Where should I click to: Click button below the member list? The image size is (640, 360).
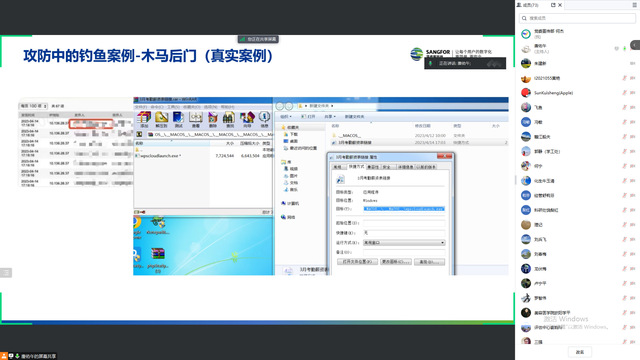(580, 352)
